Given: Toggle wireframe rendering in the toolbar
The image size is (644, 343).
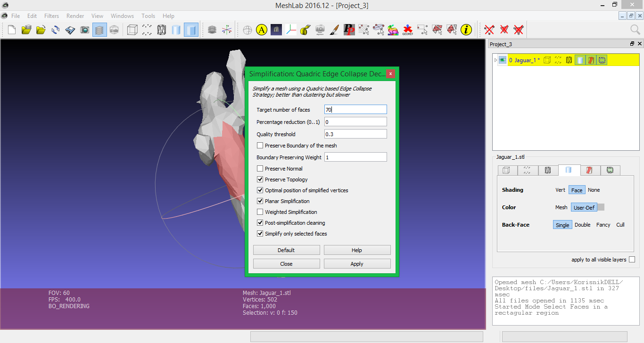Looking at the screenshot, I should (162, 30).
